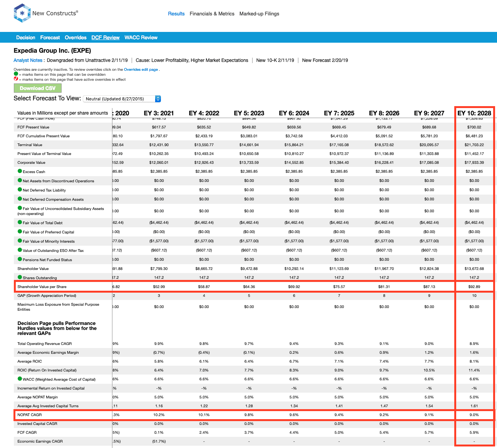Click the EY 8: 2026 column header

pos(384,113)
